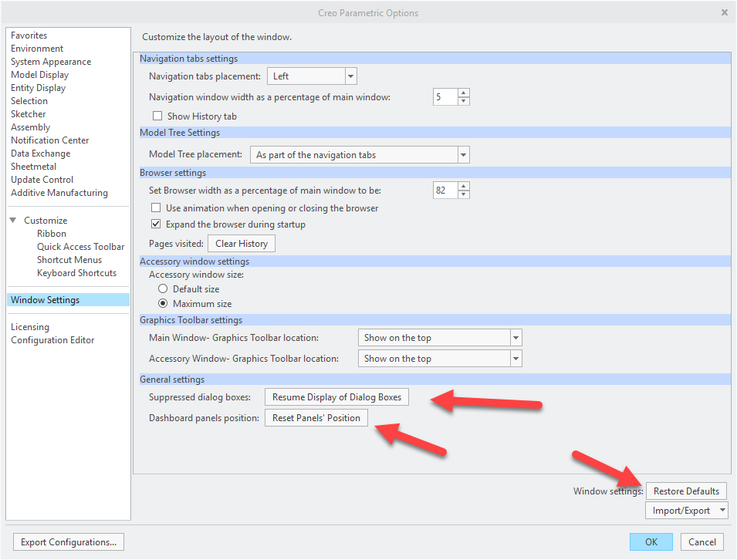Choose Maximum size accessory window
This screenshot has height=560, width=737.
click(163, 303)
